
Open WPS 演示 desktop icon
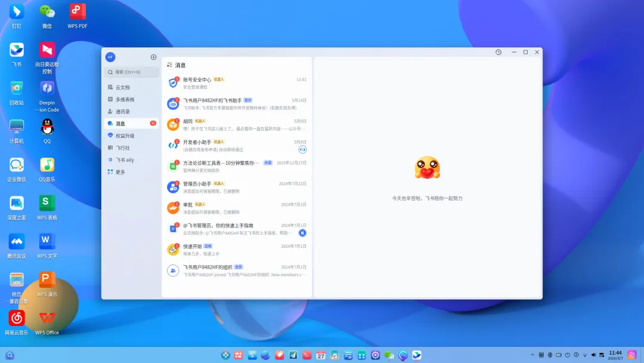pyautogui.click(x=47, y=284)
